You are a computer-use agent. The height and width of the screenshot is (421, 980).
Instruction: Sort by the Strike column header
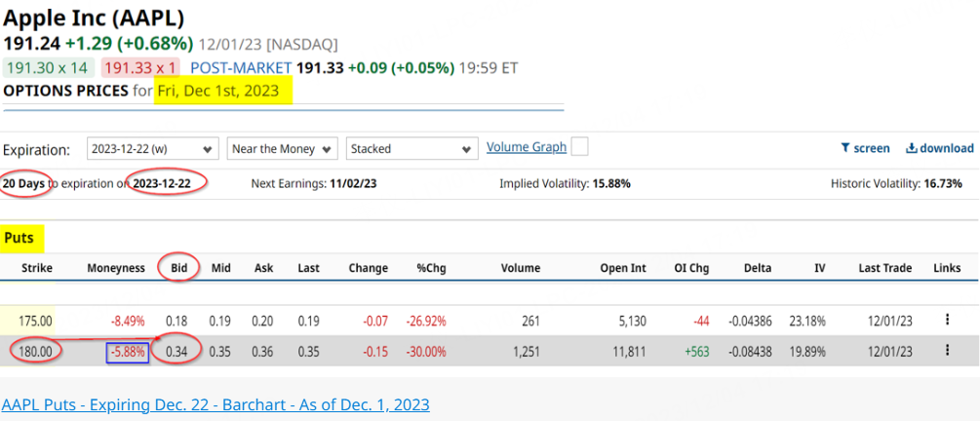[37, 268]
